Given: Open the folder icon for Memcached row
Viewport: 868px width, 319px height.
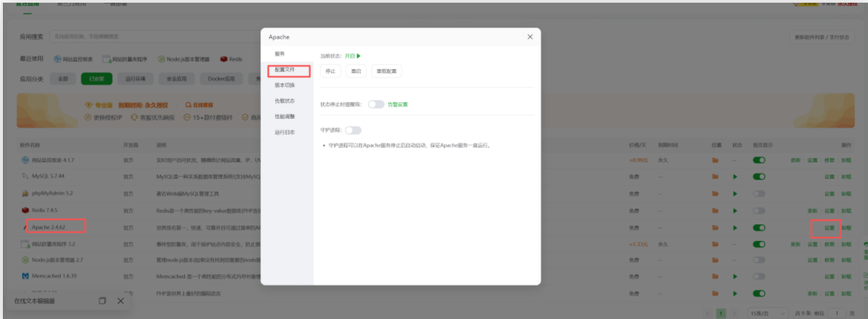Looking at the screenshot, I should tap(715, 277).
